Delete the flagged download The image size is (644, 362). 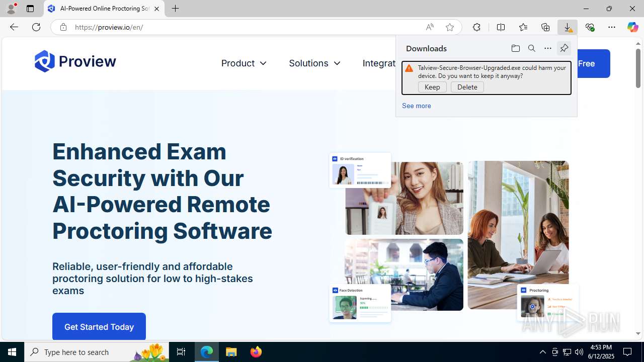[x=467, y=87]
